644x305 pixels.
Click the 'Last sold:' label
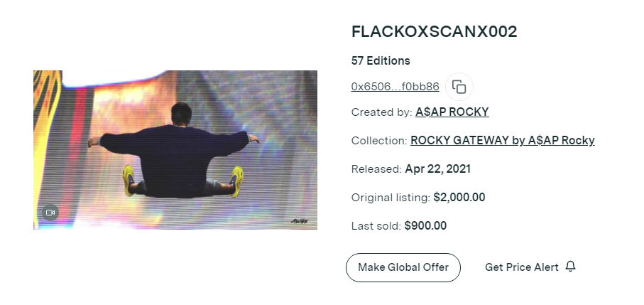coord(376,226)
